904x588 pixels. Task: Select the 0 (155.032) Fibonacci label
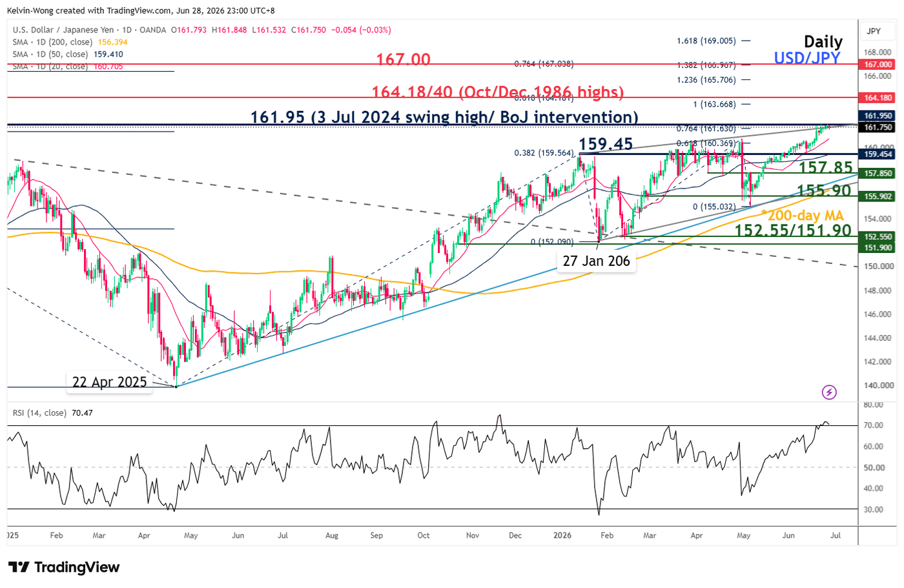click(714, 207)
